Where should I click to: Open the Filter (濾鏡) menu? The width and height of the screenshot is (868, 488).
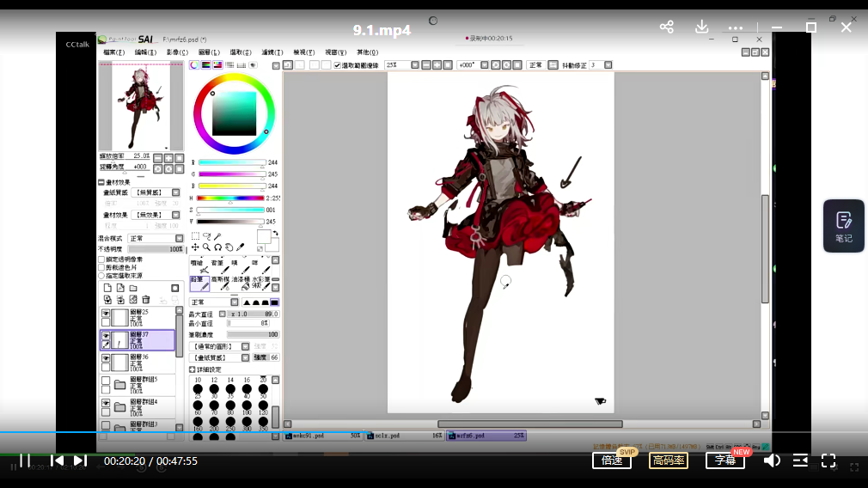pos(272,52)
